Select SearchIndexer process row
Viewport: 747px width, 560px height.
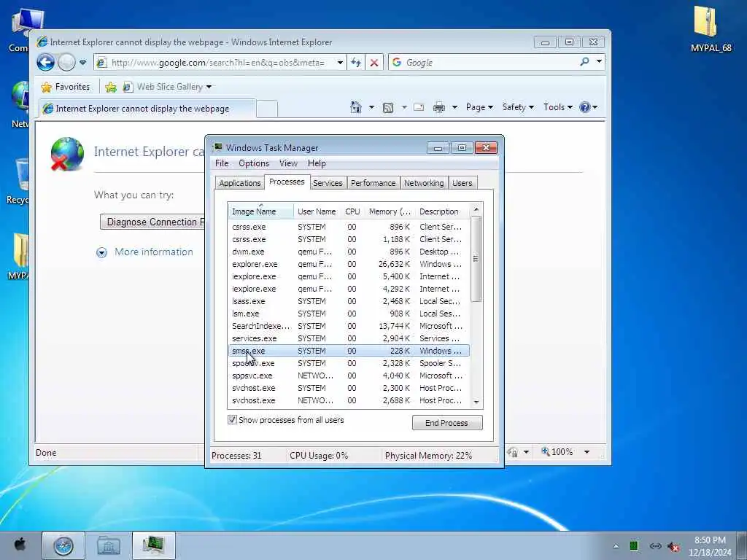[349, 326]
